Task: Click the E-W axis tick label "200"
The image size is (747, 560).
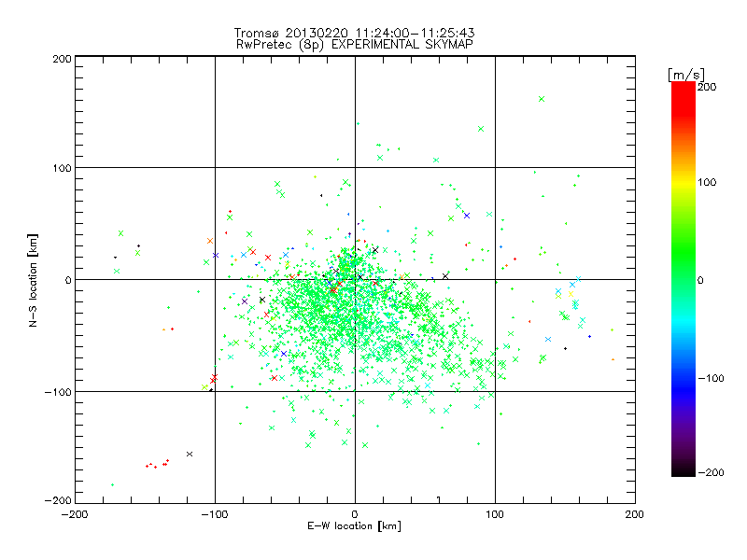Action: (x=635, y=514)
